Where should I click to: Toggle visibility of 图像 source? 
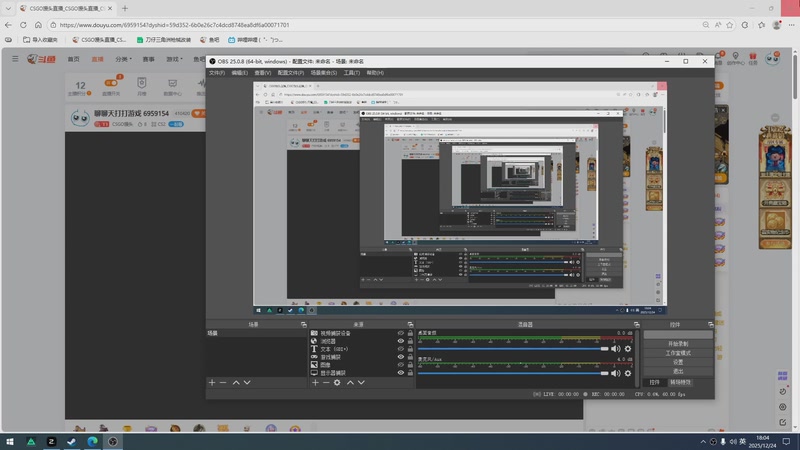(x=401, y=365)
